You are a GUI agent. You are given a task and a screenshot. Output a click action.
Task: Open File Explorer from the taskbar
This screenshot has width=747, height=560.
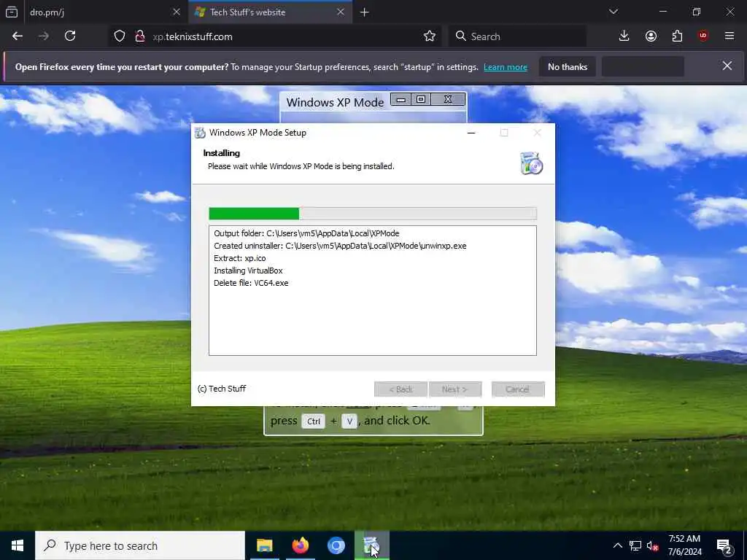coord(264,545)
